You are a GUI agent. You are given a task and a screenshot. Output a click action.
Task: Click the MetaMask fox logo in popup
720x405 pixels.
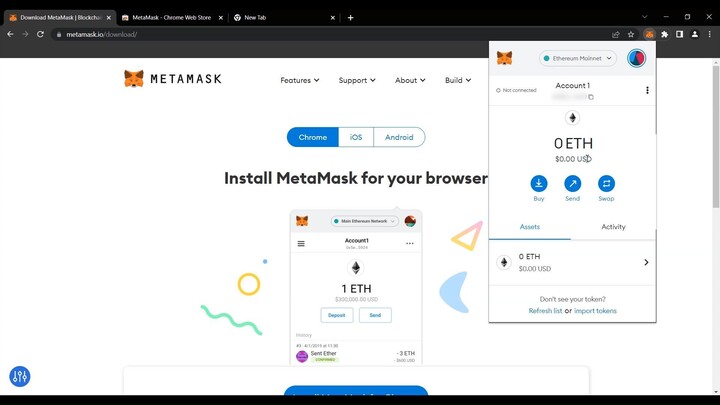tap(504, 58)
